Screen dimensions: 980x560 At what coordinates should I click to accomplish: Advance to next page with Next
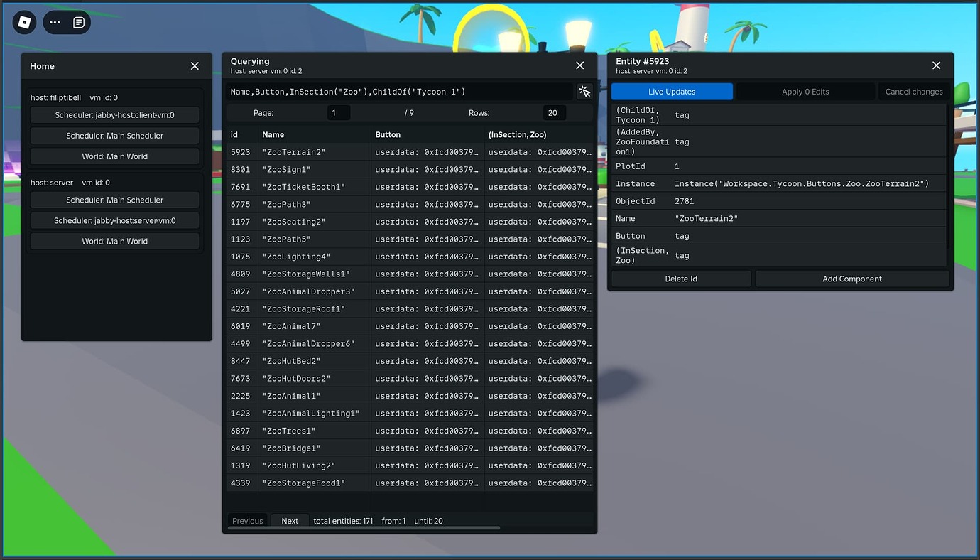click(289, 520)
